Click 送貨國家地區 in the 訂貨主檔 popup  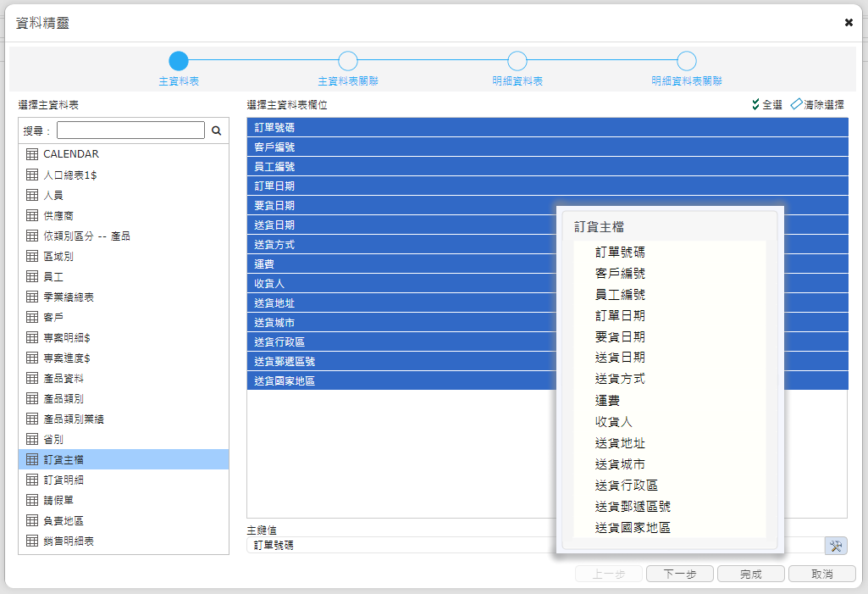[633, 528]
